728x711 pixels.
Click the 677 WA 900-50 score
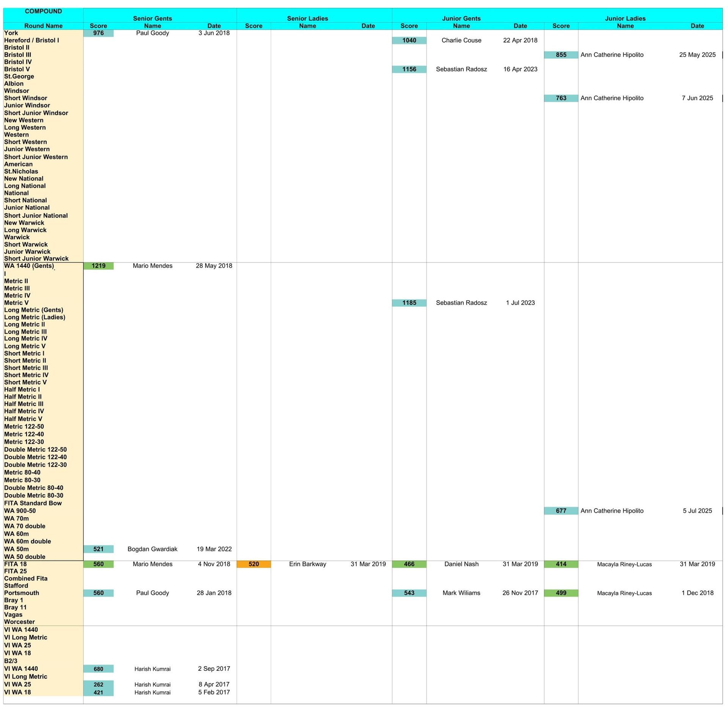pos(561,511)
